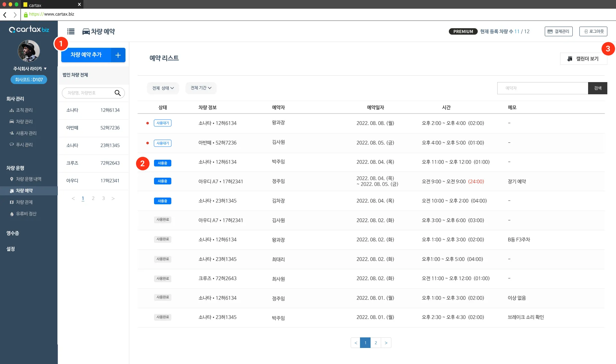The image size is (616, 364).
Task: Click the user profile avatar photo
Action: (x=29, y=51)
